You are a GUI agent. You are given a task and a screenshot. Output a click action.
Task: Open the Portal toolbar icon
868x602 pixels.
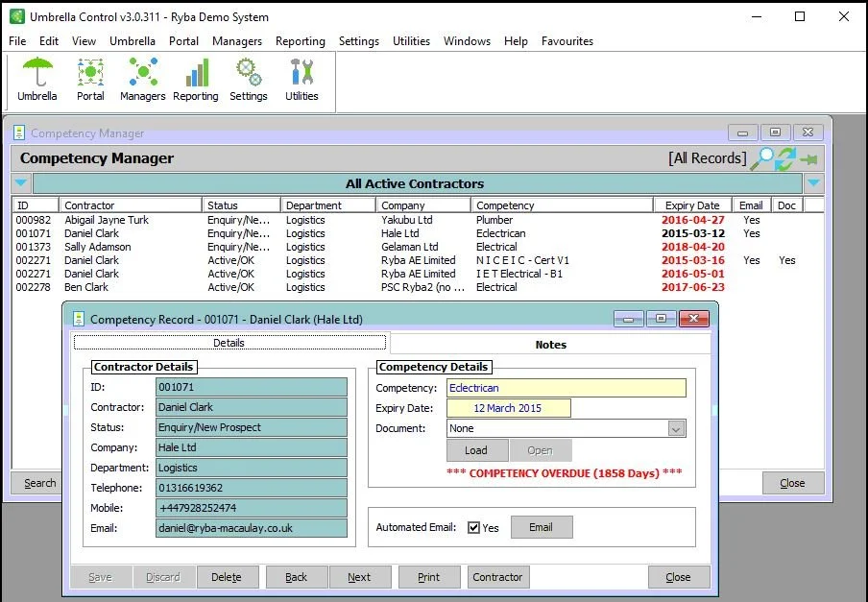pos(90,80)
